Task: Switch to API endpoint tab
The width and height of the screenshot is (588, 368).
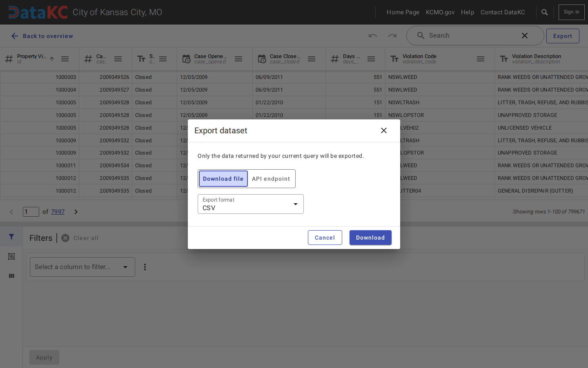Action: 271,179
